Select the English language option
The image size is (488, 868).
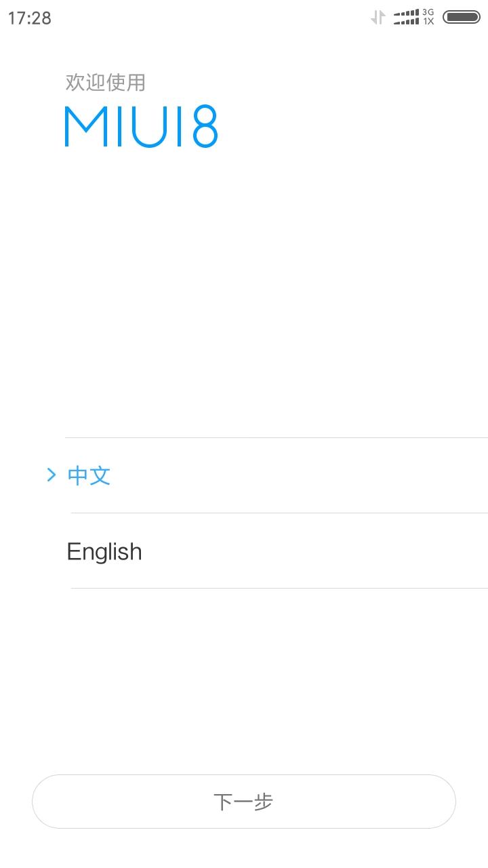[277, 551]
